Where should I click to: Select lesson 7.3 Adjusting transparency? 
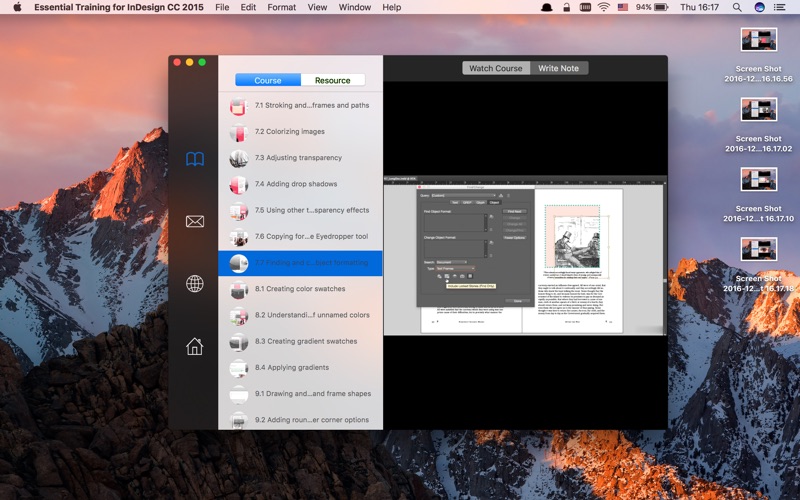[x=301, y=158]
